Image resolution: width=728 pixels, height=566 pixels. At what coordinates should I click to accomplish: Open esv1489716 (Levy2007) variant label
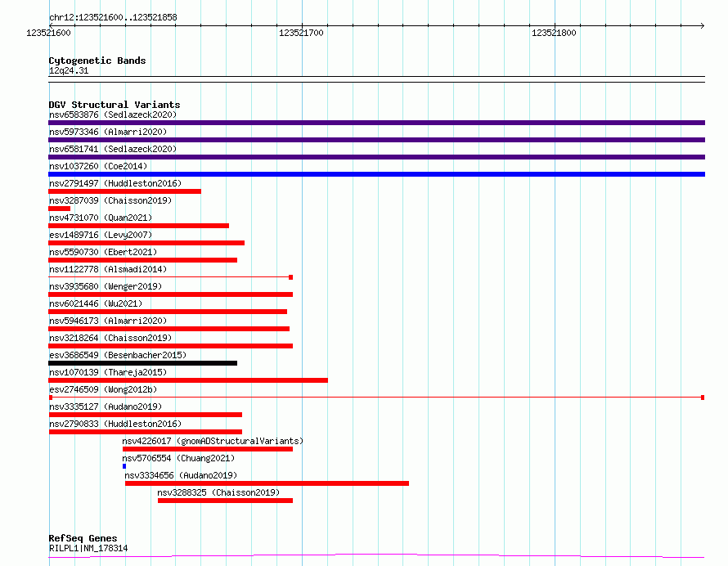tap(101, 235)
